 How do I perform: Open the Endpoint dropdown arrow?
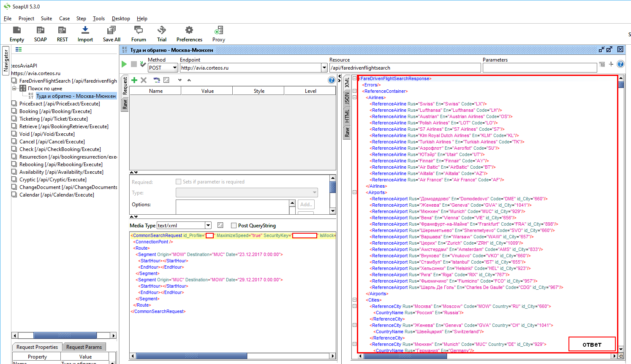coord(324,68)
